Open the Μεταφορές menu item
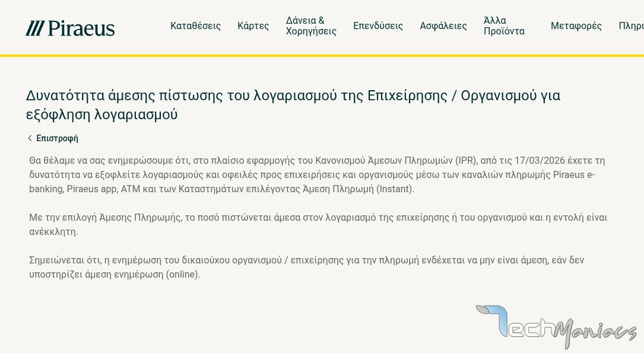This screenshot has height=353, width=644. coord(576,26)
